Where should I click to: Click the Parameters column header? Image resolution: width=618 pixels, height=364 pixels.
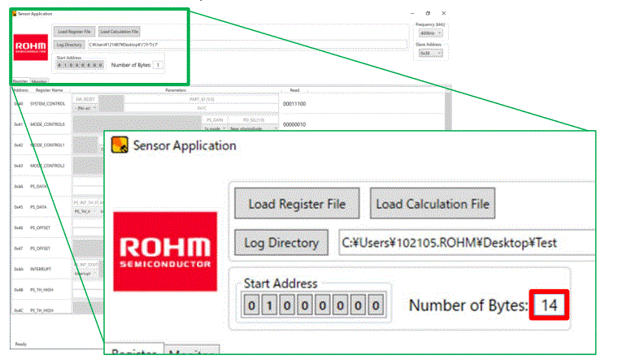tap(176, 90)
